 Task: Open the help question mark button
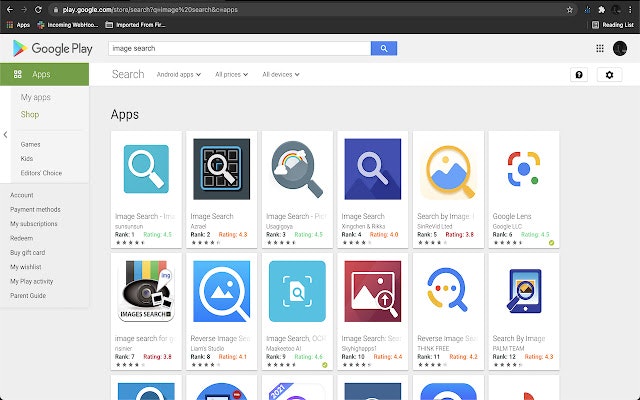pyautogui.click(x=579, y=75)
